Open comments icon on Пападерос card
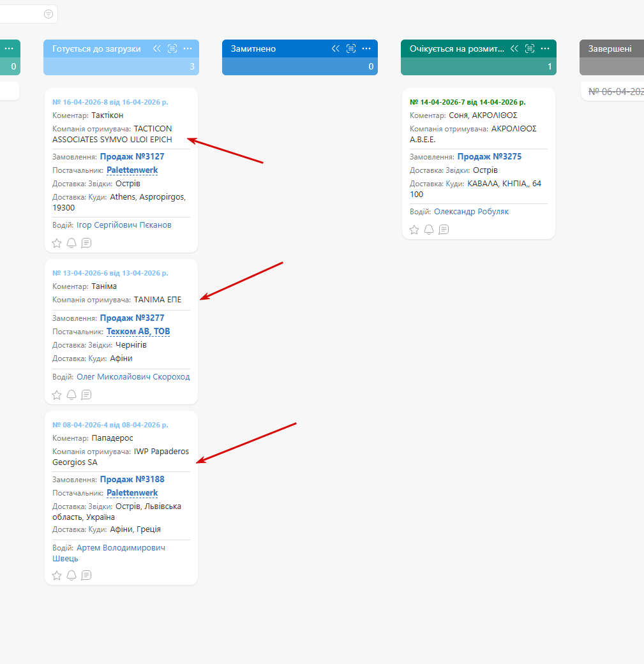Image resolution: width=644 pixels, height=664 pixels. (86, 575)
